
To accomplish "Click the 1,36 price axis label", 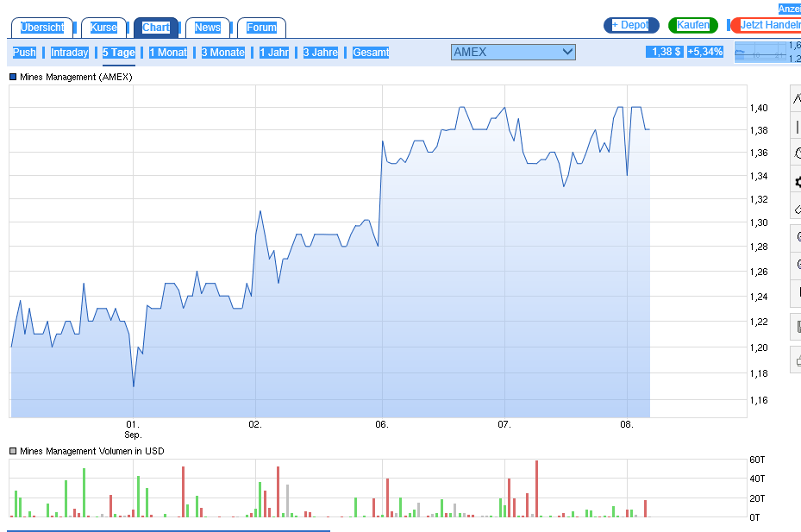I will (759, 153).
